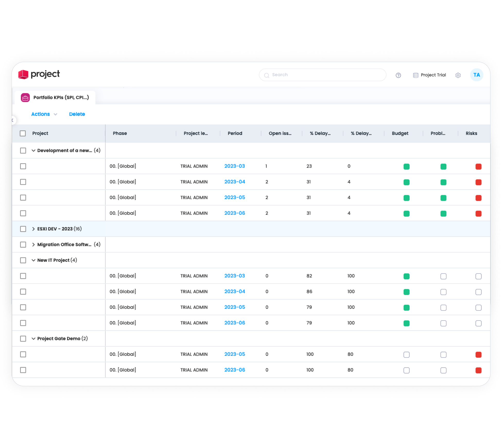Viewport: 502px width, 448px height.
Task: Open the Development period 2023-03 link
Action: coord(235,166)
